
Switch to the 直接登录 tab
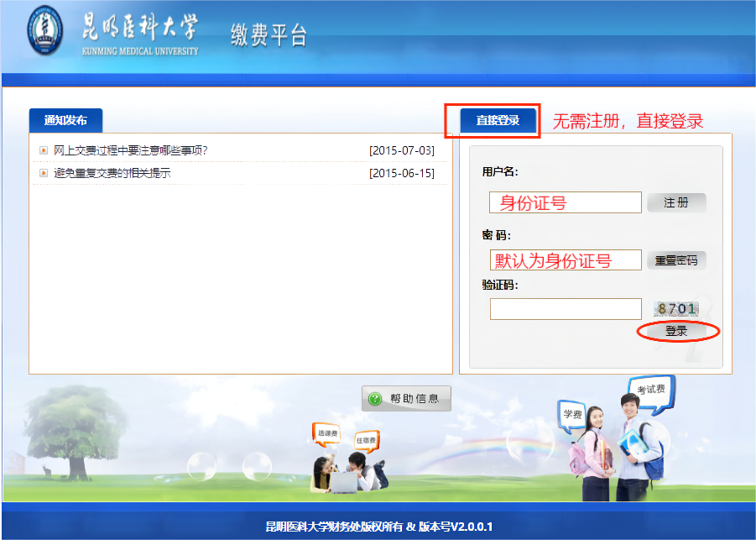pos(498,120)
